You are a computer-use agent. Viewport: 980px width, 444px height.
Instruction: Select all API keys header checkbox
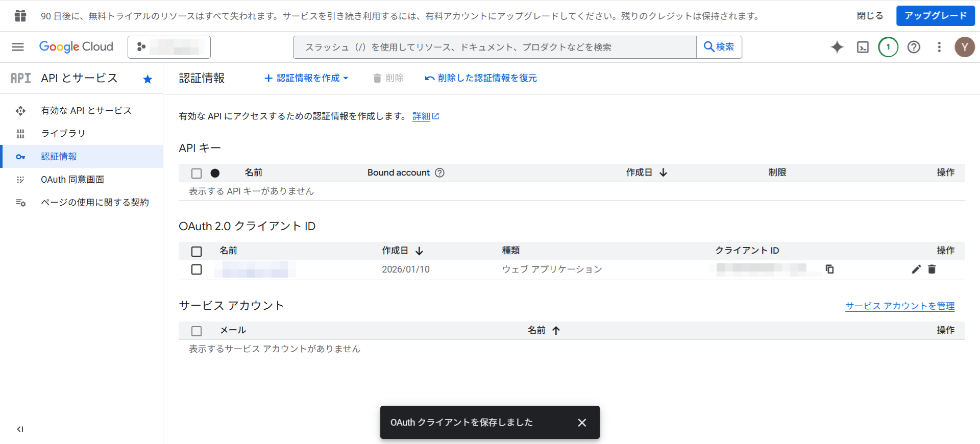click(197, 174)
